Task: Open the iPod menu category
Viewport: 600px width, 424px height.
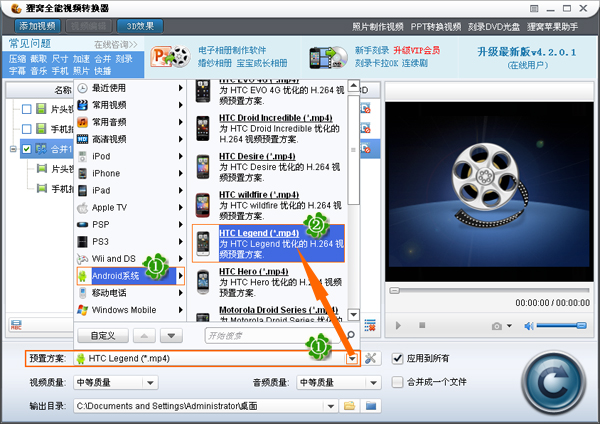Action: coord(130,156)
